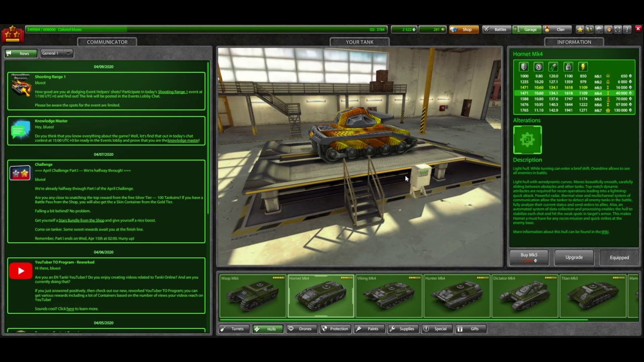Click the gold star challenges icon
This screenshot has width=644, height=362.
tap(580, 30)
